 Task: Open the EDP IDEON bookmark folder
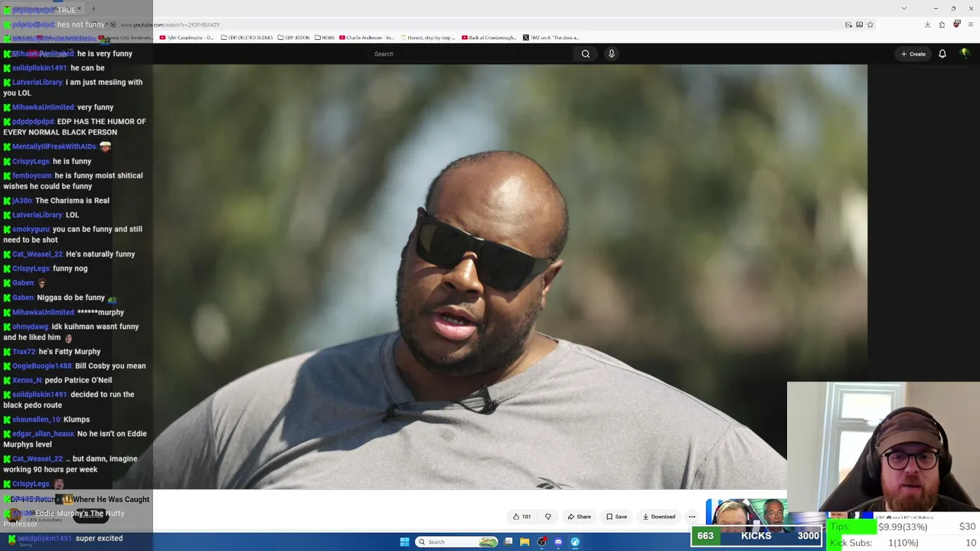click(294, 37)
